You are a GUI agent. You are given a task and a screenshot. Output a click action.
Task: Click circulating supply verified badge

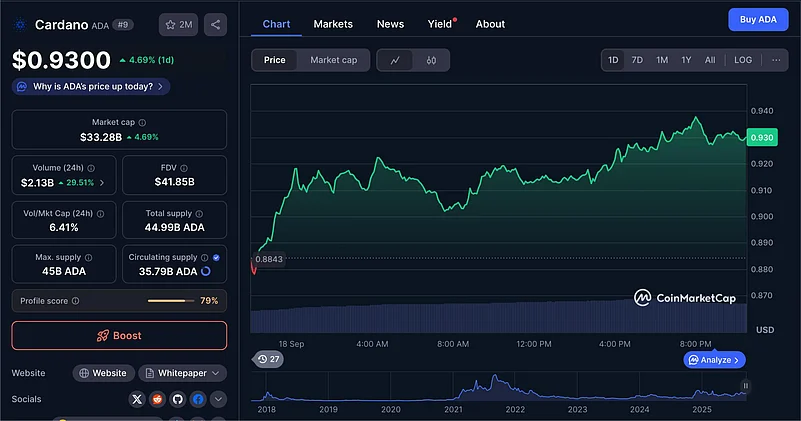point(216,258)
